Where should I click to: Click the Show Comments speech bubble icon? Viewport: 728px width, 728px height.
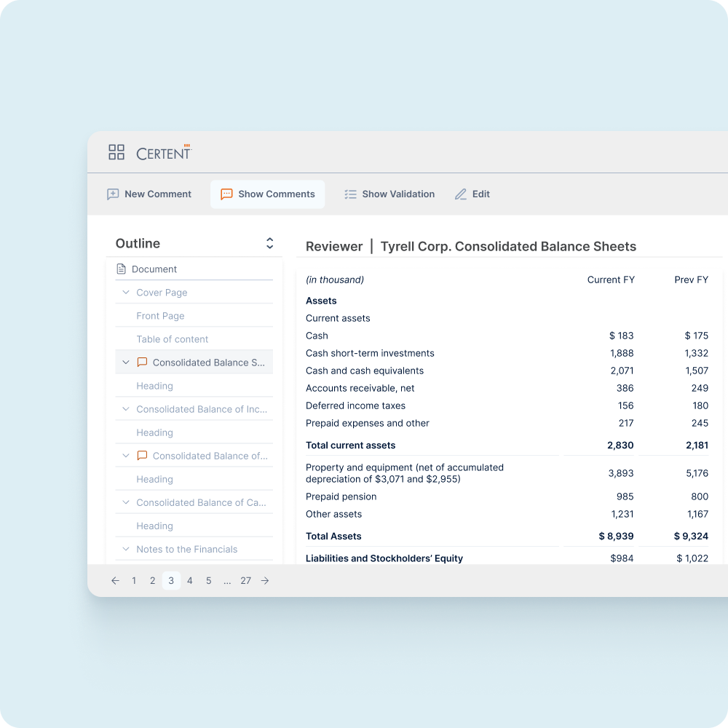point(226,194)
